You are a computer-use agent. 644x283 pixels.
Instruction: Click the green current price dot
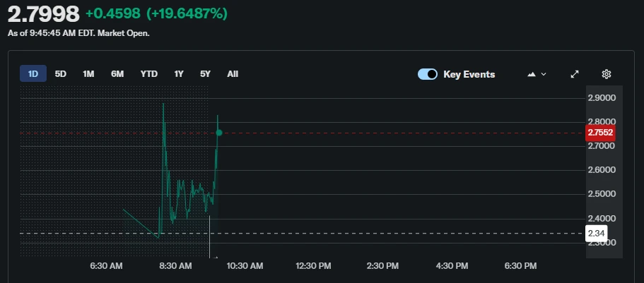[x=219, y=133]
